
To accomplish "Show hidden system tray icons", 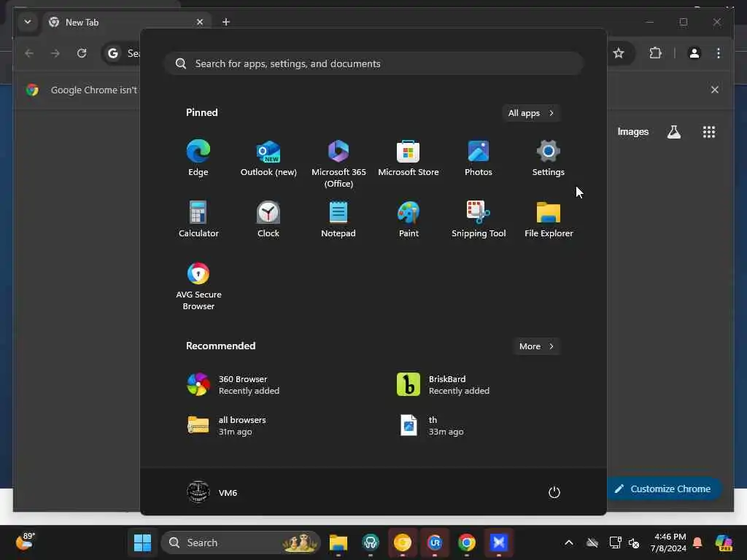I will tap(569, 542).
